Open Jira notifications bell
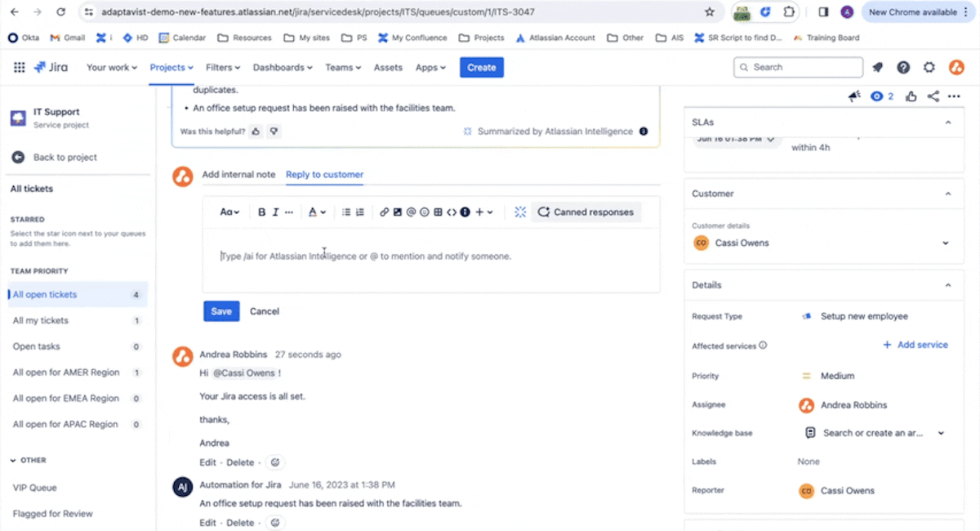 pyautogui.click(x=878, y=68)
